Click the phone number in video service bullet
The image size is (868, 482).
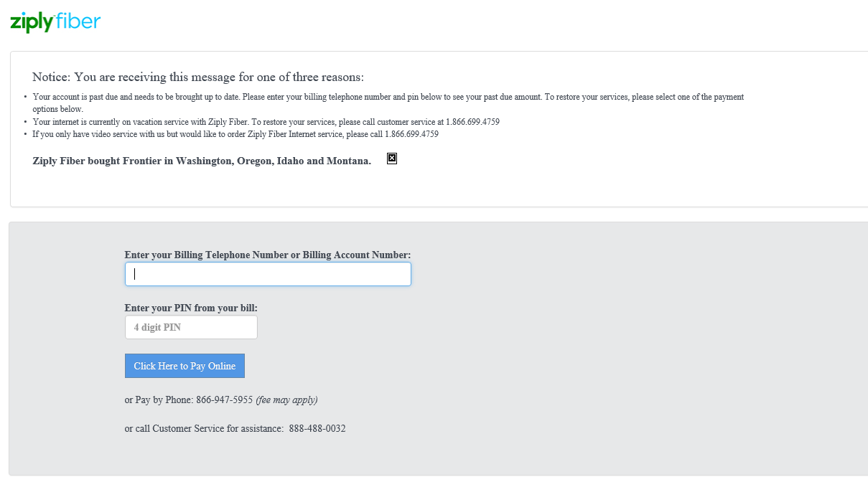[411, 134]
